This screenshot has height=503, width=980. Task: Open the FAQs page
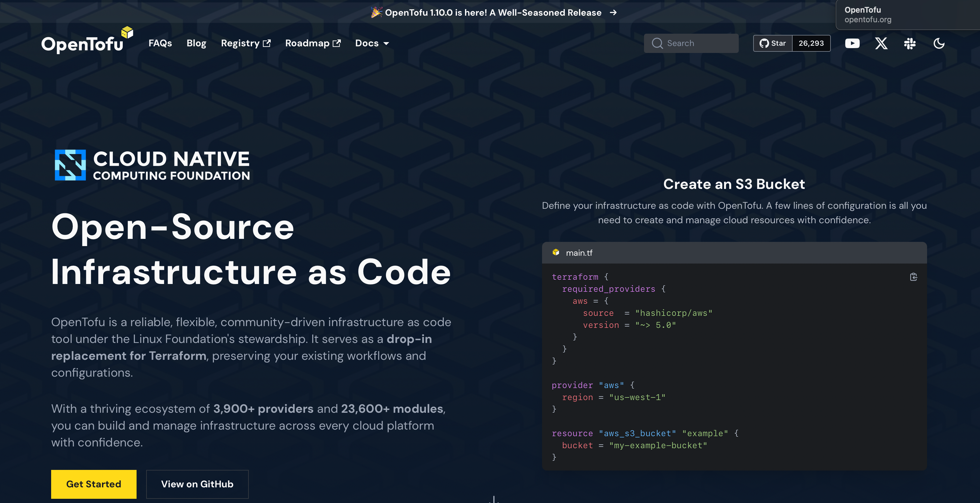click(160, 43)
